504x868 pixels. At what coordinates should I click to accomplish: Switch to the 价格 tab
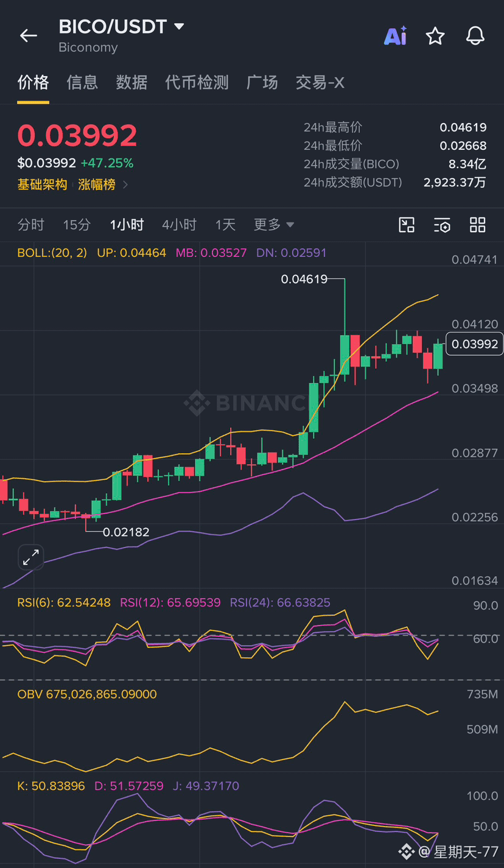[x=33, y=82]
